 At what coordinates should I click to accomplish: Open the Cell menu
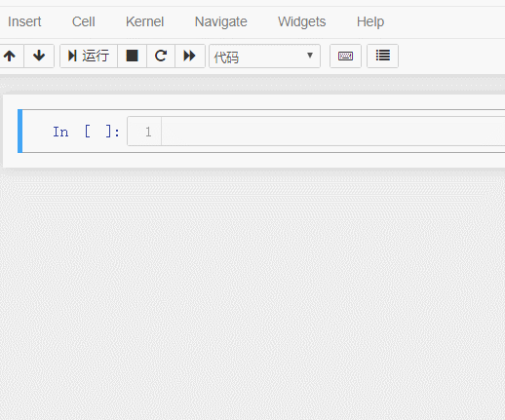point(84,21)
